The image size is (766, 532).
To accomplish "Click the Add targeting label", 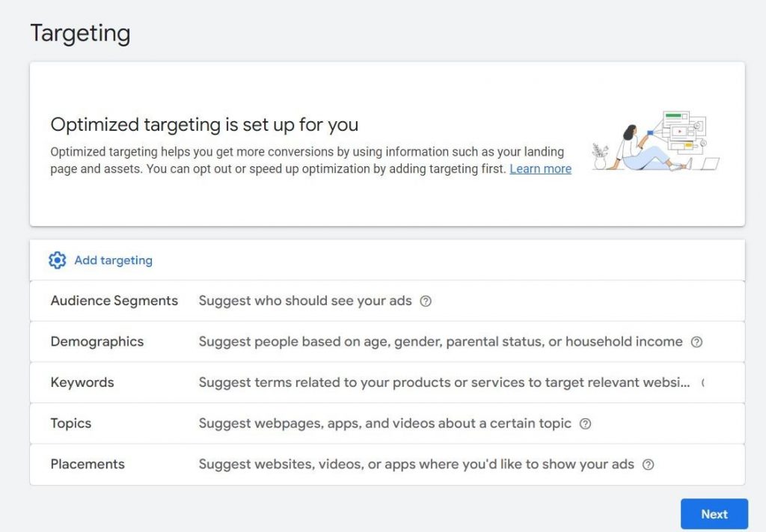I will tap(113, 260).
